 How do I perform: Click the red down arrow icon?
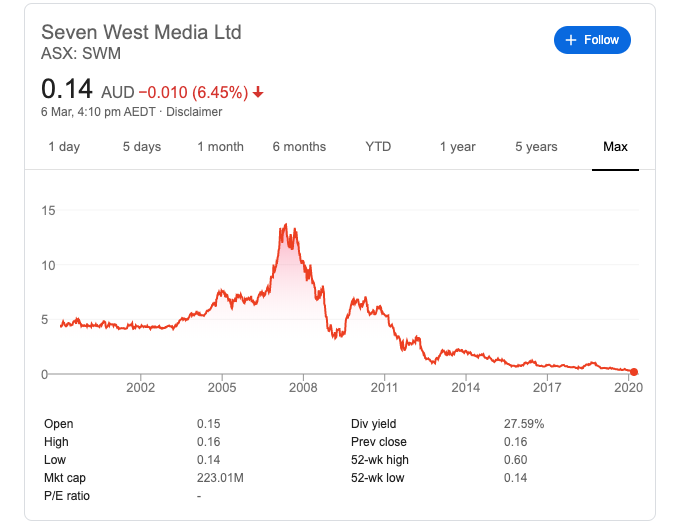coord(258,93)
